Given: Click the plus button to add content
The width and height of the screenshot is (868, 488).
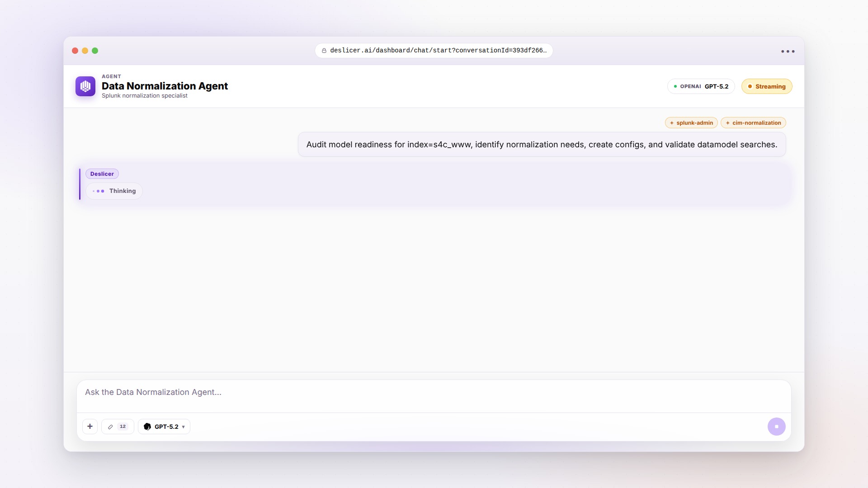Looking at the screenshot, I should tap(90, 427).
